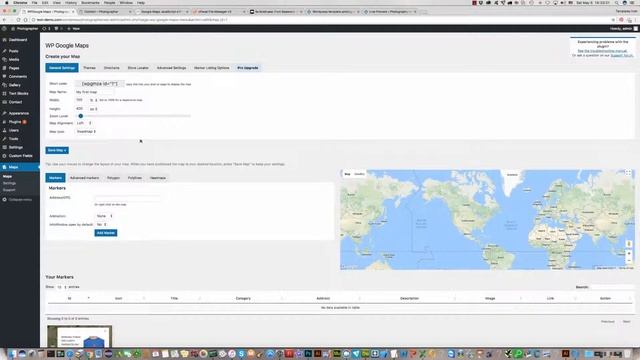
Task: Open Gallery in the sidebar
Action: pos(15,85)
